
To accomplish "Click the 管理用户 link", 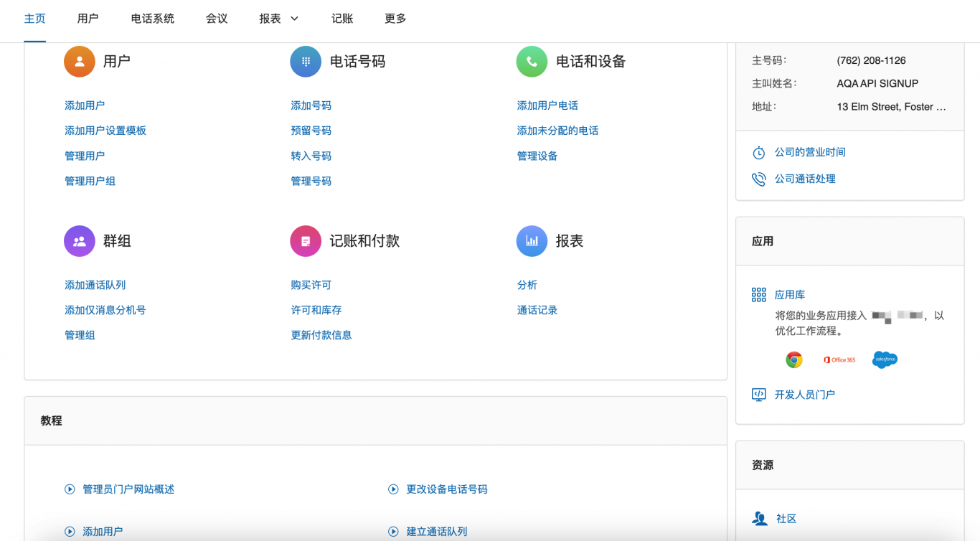I will [x=85, y=156].
